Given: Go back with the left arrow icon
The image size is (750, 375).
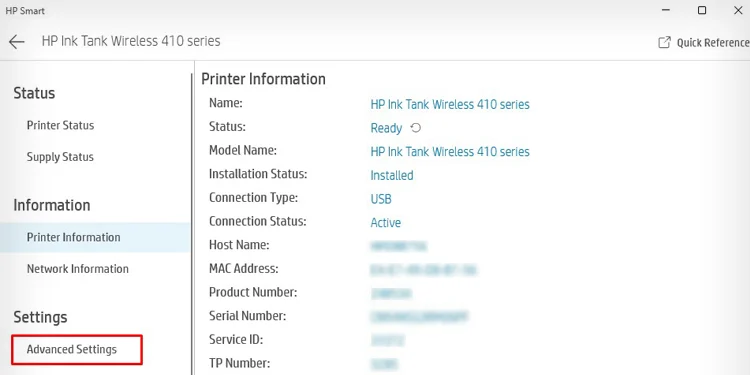Looking at the screenshot, I should tap(17, 42).
